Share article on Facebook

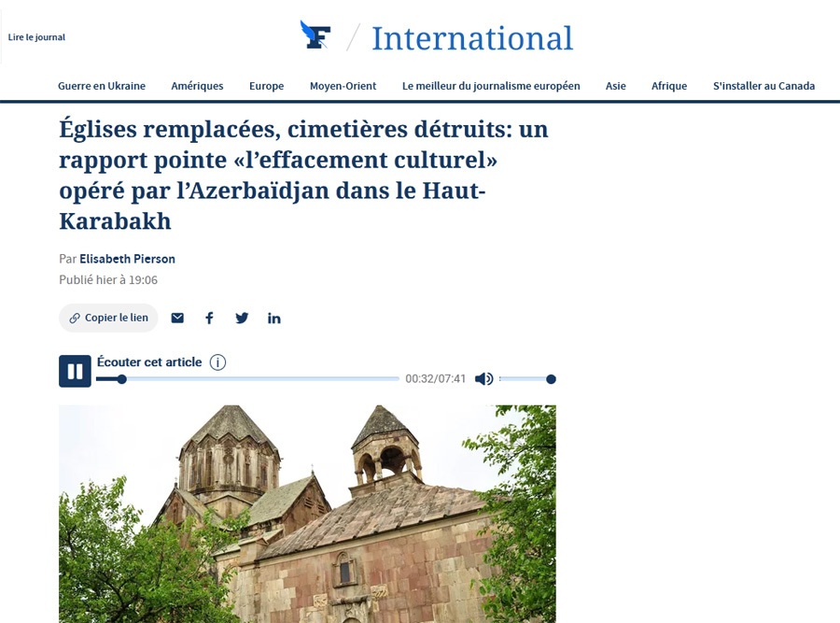click(x=209, y=318)
